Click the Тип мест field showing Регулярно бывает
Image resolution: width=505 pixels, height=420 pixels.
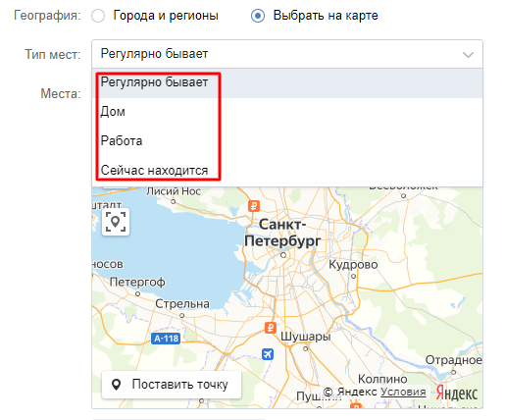click(287, 54)
